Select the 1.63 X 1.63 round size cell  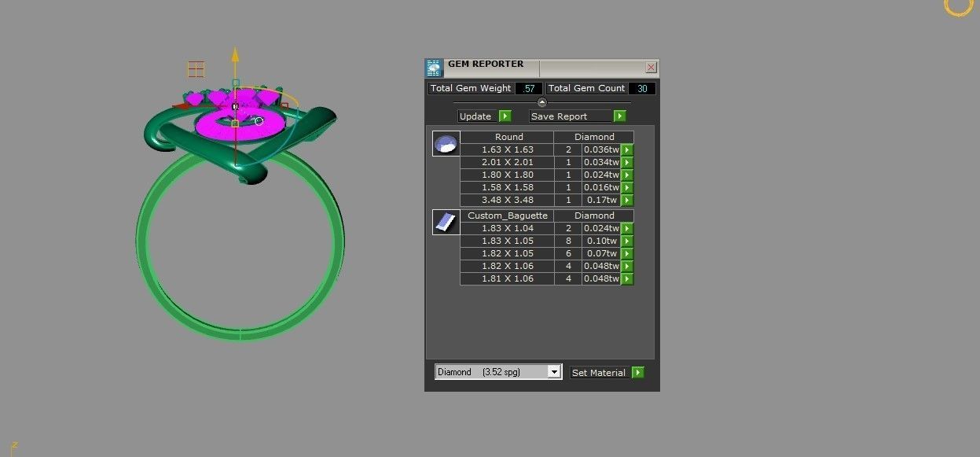coord(507,149)
